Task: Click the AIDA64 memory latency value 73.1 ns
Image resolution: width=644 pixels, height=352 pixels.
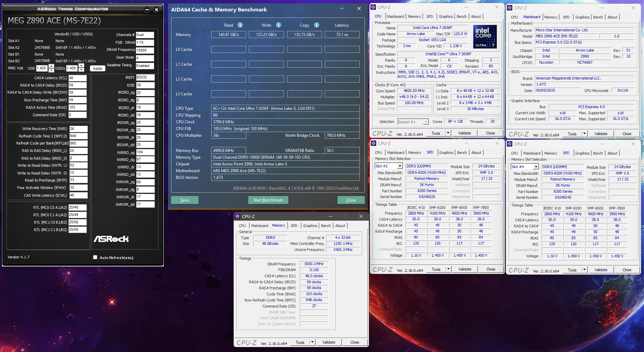Action: [x=342, y=35]
